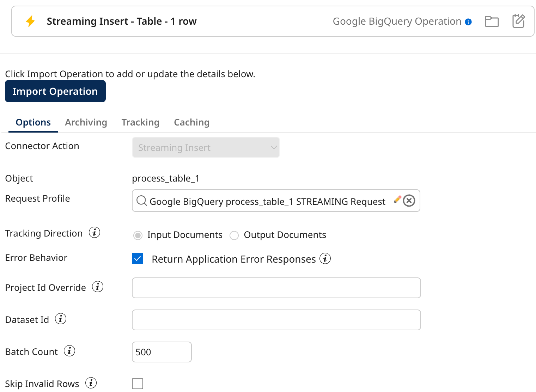Open the Caching tab
Viewport: 536px width, 392px height.
(x=191, y=122)
